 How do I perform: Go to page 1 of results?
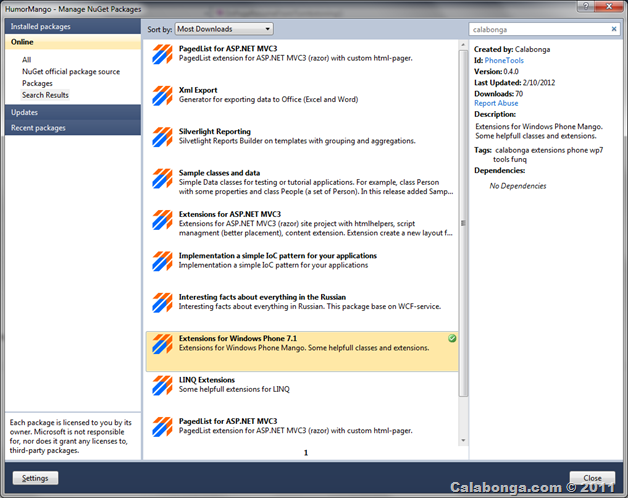tap(306, 453)
